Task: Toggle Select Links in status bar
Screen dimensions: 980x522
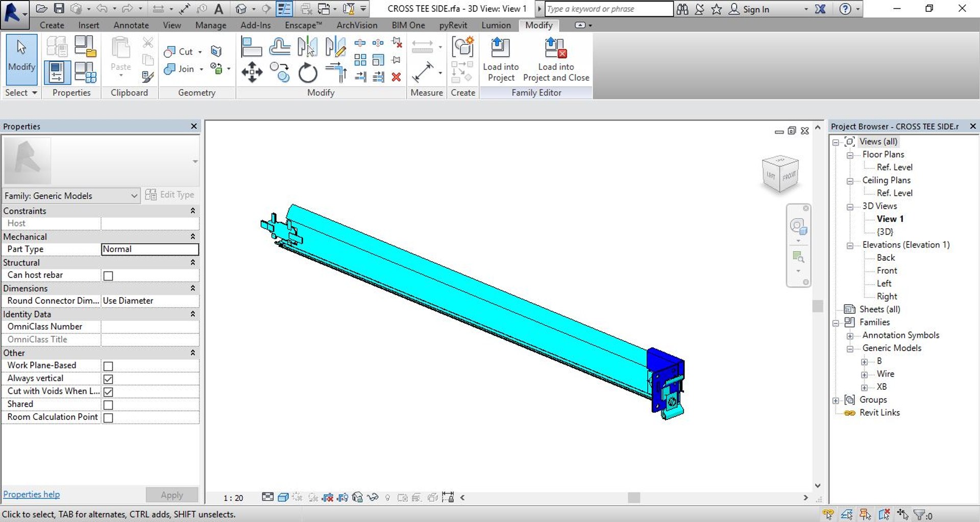Action: 828,514
